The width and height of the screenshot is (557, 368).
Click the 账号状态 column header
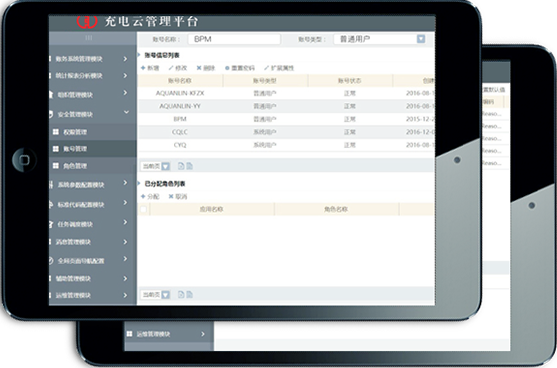[x=350, y=81]
